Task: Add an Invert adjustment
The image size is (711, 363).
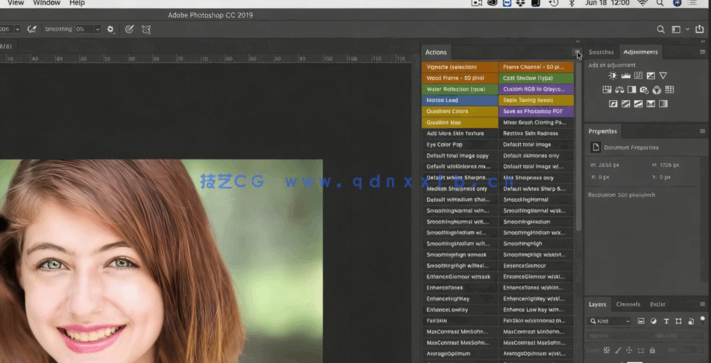Action: pyautogui.click(x=613, y=104)
